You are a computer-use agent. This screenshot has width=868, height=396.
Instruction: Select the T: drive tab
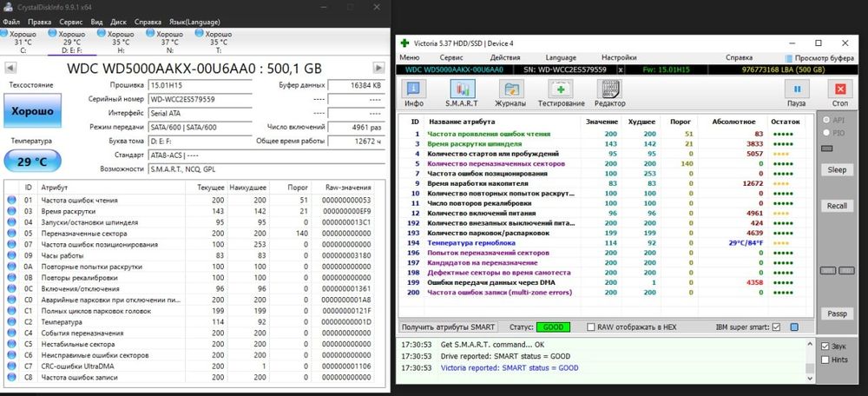pos(218,42)
